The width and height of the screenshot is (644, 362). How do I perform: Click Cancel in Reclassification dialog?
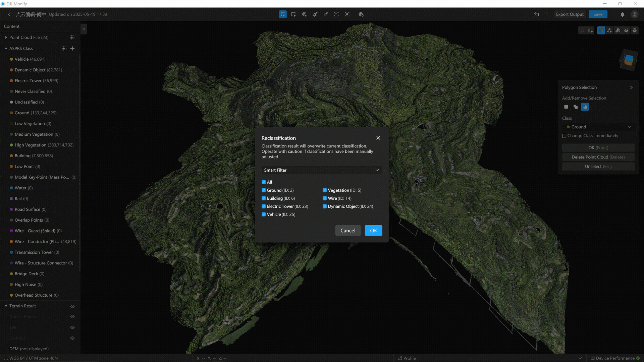point(347,231)
